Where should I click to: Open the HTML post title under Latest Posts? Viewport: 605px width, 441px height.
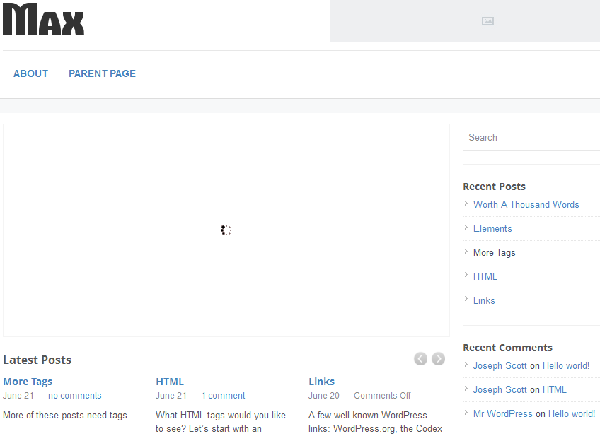click(169, 381)
